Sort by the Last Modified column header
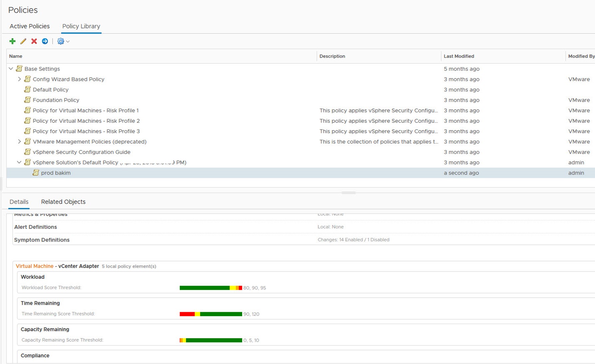Viewport: 595px width, 364px height. 459,56
